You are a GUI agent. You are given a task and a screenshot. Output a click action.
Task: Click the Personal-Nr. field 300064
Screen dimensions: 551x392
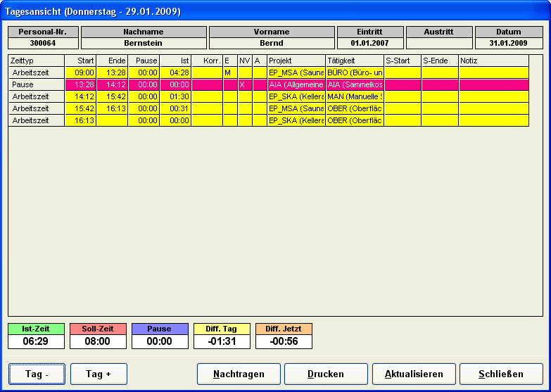[x=42, y=43]
